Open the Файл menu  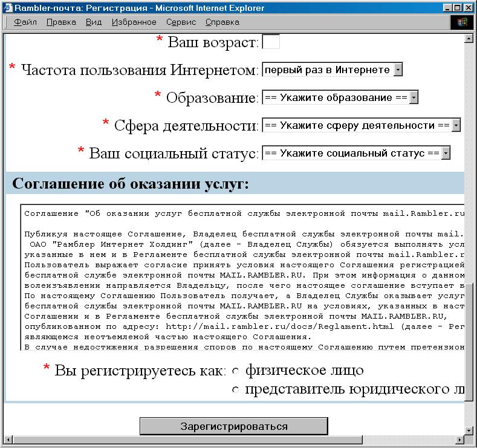click(x=25, y=22)
